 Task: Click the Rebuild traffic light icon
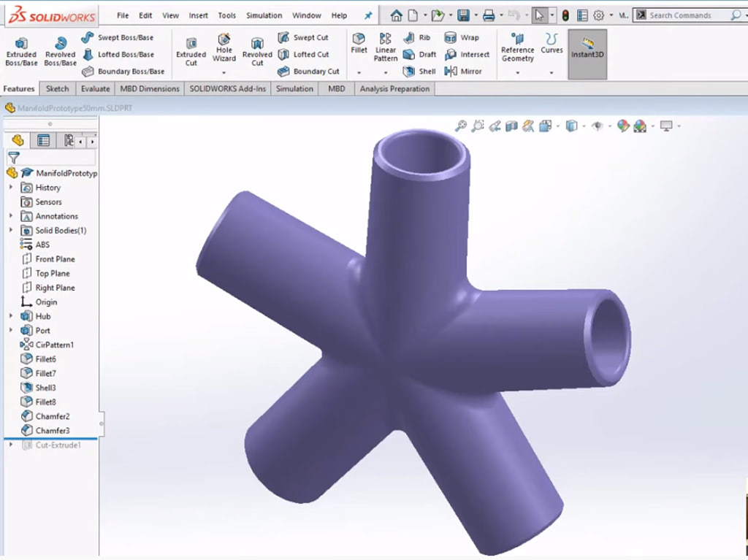click(565, 15)
